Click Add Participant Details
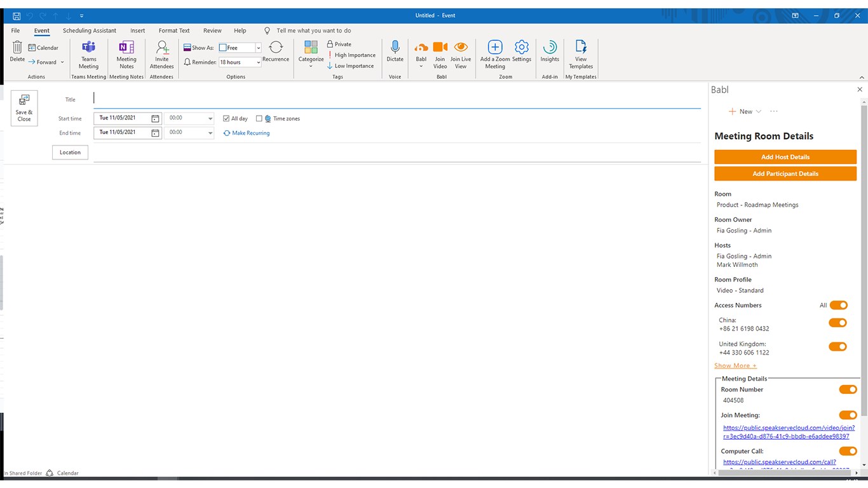Image resolution: width=868 pixels, height=488 pixels. (x=785, y=173)
